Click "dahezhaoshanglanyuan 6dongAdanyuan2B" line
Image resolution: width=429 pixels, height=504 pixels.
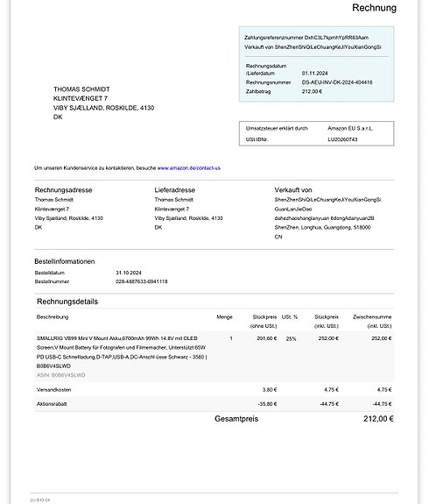coord(324,218)
